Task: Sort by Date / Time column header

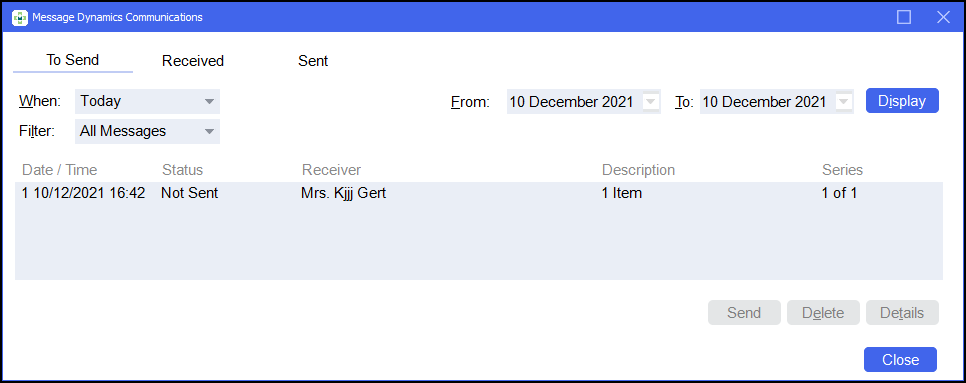Action: (x=60, y=169)
